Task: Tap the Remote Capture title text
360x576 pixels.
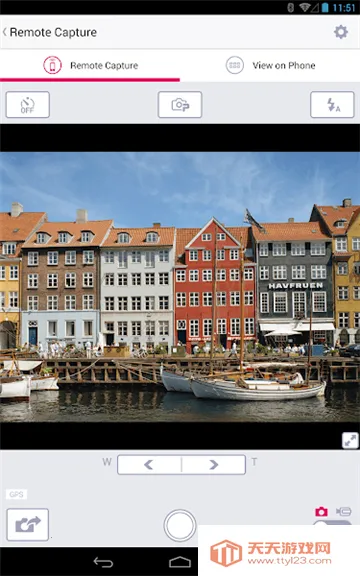Action: tap(53, 32)
